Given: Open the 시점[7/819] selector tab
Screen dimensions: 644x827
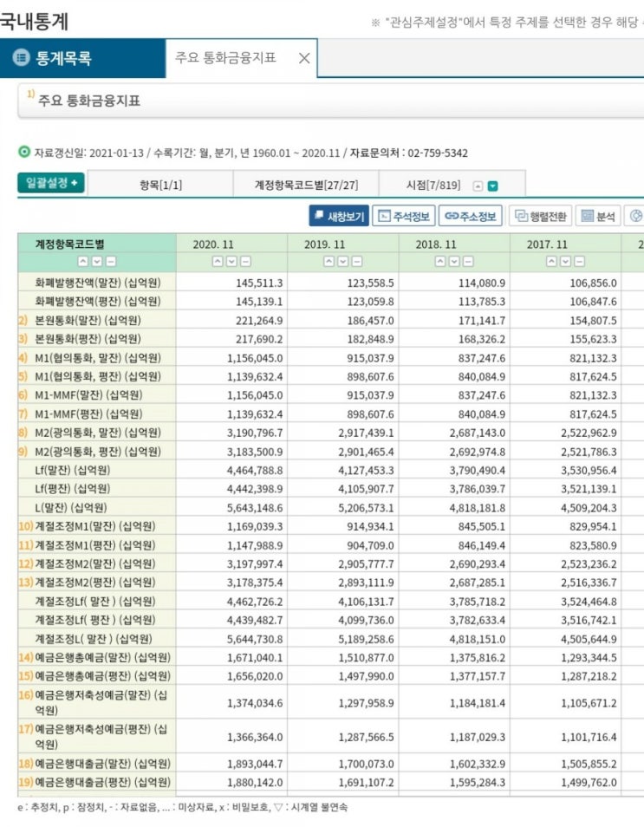Looking at the screenshot, I should [433, 186].
